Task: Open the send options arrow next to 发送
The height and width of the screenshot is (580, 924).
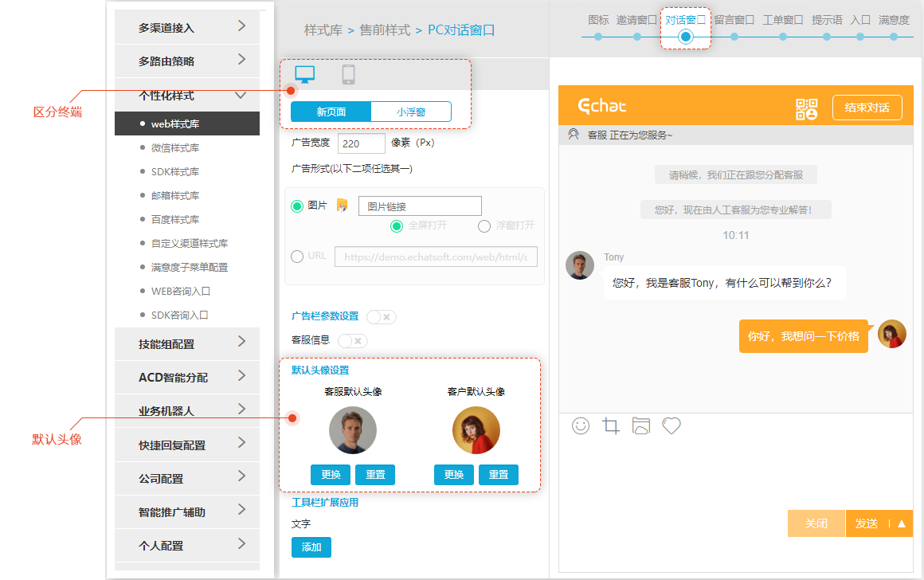Action: tap(902, 523)
